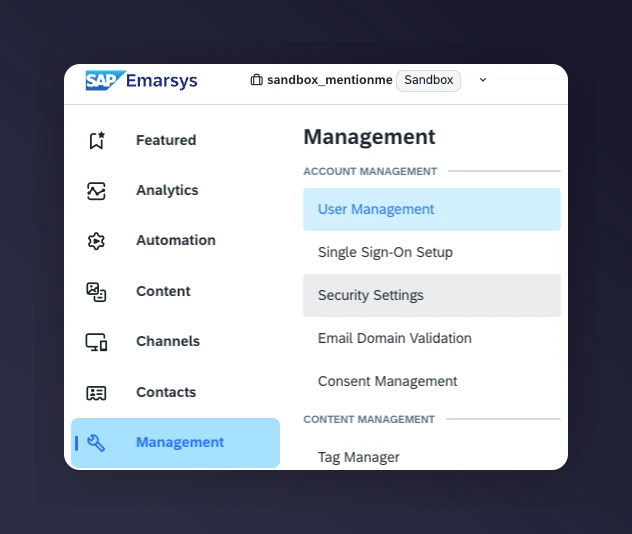This screenshot has width=632, height=534.
Task: Click the suitcase icon beside sandbox_mentionme
Action: click(x=256, y=80)
